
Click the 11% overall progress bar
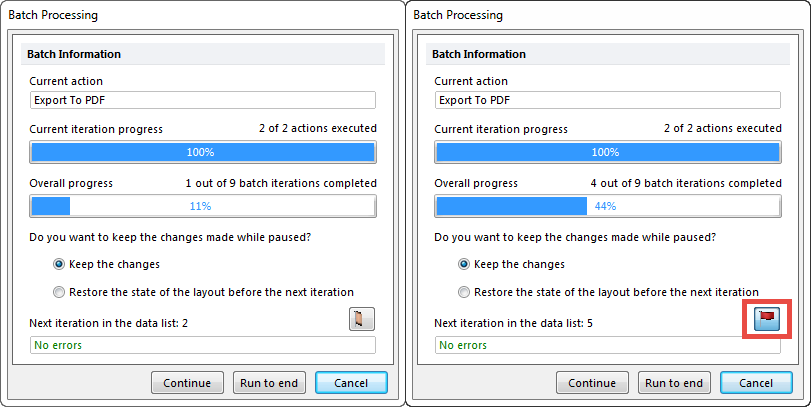point(202,206)
